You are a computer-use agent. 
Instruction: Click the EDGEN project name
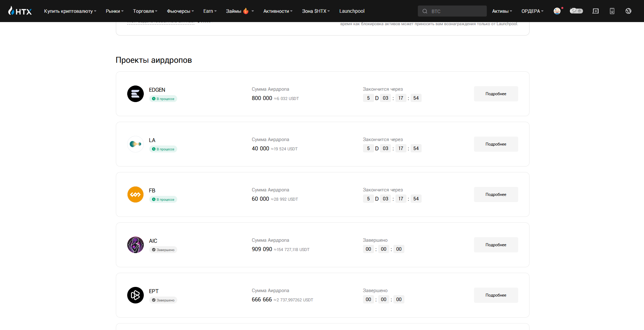[x=157, y=90]
